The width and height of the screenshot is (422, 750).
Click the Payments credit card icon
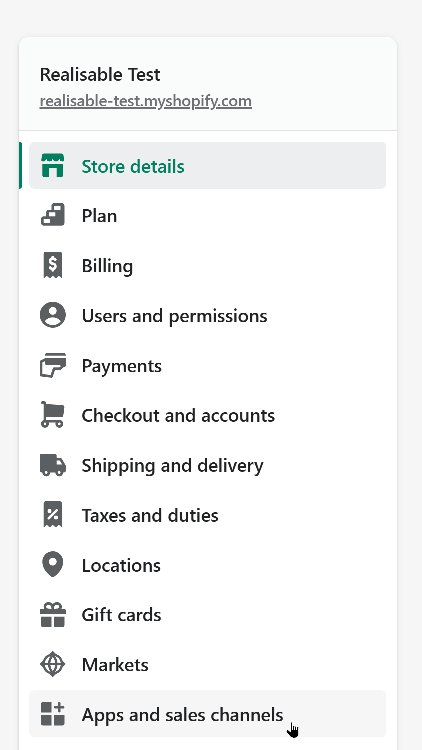coord(53,365)
